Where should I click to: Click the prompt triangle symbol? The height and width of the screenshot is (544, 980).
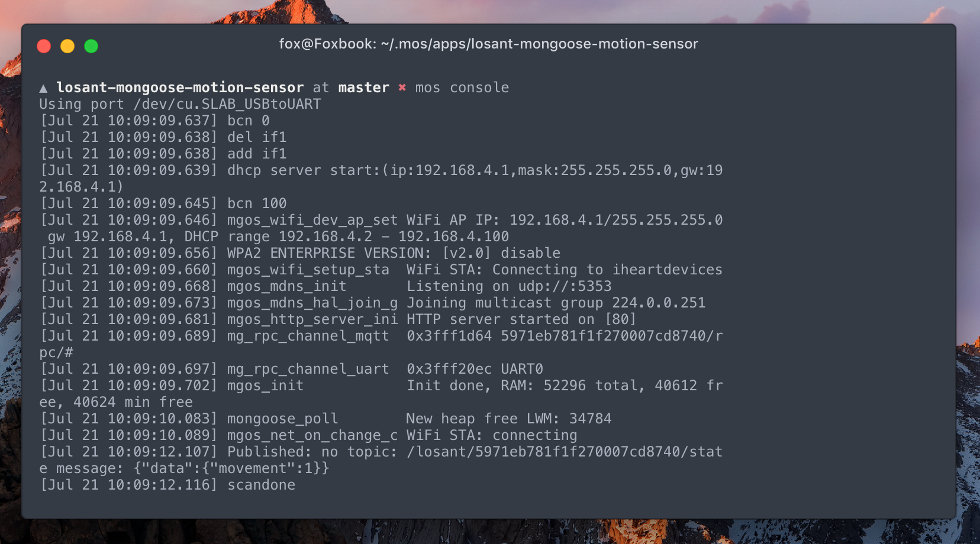43,89
